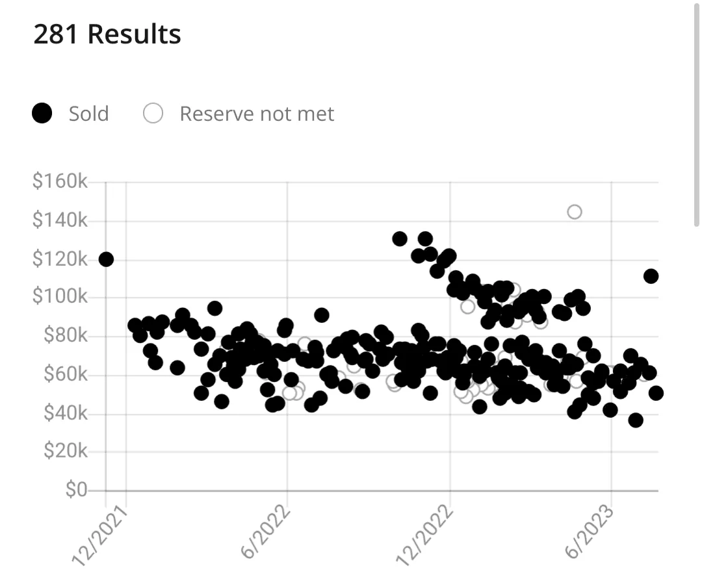This screenshot has width=702, height=588.
Task: Toggle the Sold legend marker
Action: pyautogui.click(x=42, y=113)
